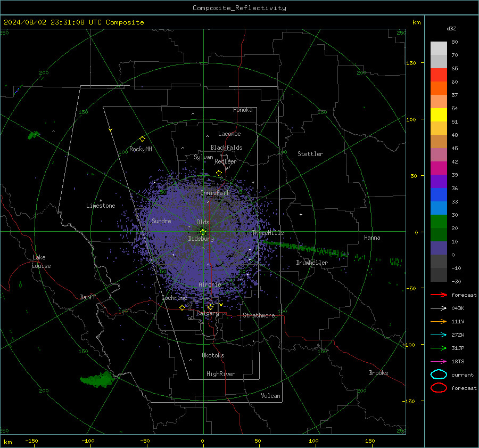The height and width of the screenshot is (448, 479).
Task: Click the radar center marker at Olds
Action: click(203, 232)
